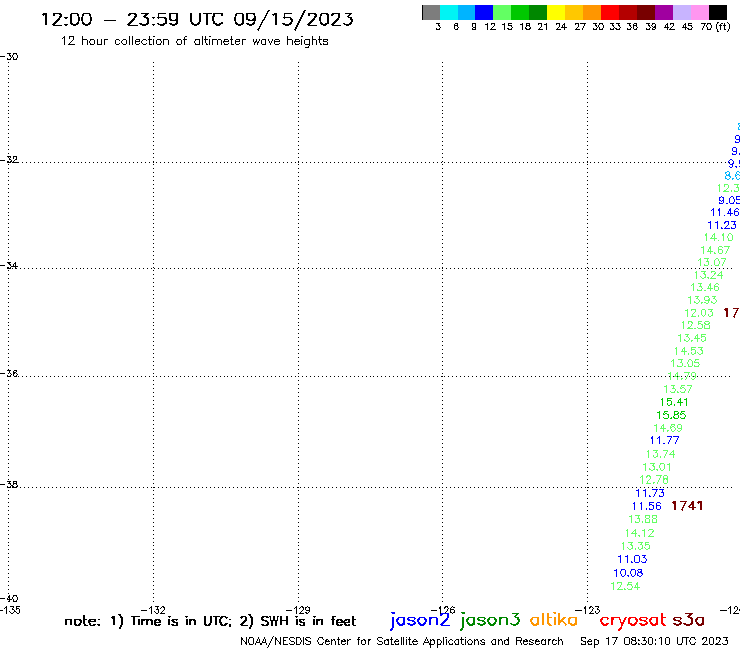Click the Sep 17 08:30:10 UTC 2023 timestamp
Screen dimensions: 740x650
(654, 641)
